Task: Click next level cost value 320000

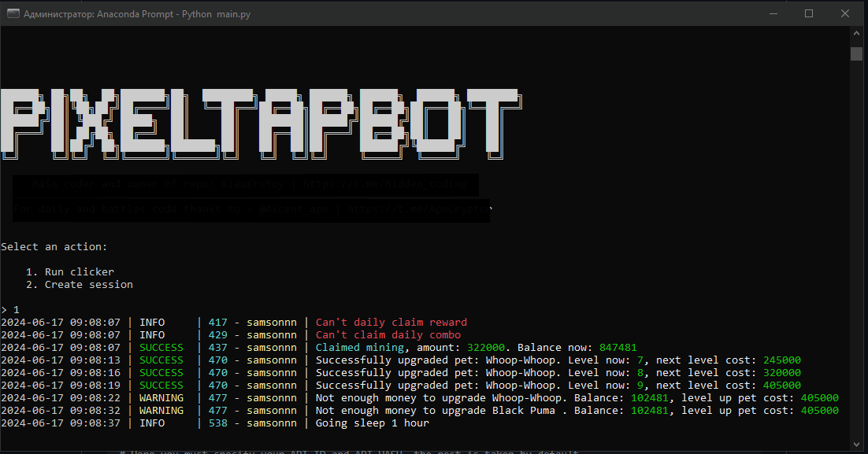Action: [x=781, y=373]
